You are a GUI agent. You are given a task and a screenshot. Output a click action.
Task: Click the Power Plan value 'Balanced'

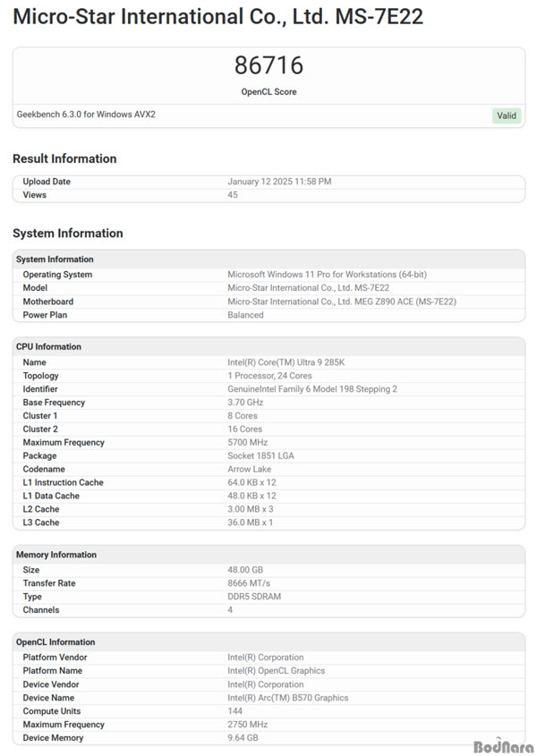[x=245, y=315]
